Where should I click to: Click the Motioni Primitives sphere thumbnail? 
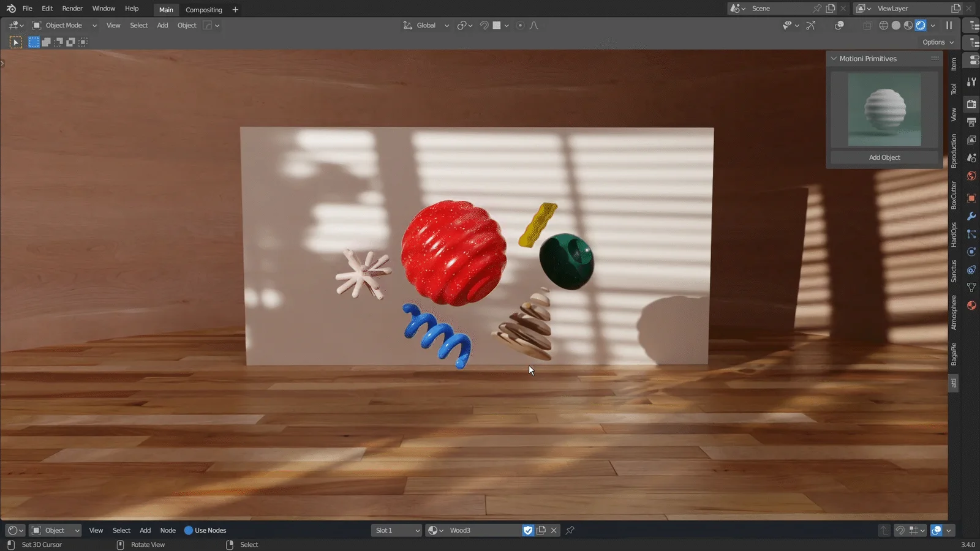(884, 110)
